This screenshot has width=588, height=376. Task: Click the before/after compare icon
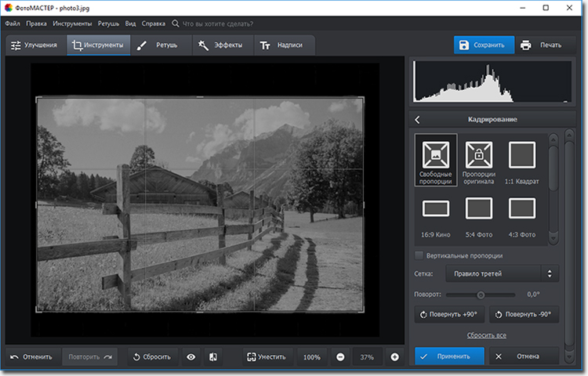tap(212, 356)
